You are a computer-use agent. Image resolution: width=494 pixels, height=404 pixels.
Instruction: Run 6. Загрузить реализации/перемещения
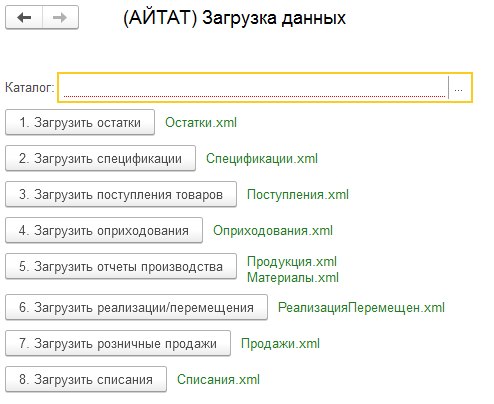coord(136,307)
